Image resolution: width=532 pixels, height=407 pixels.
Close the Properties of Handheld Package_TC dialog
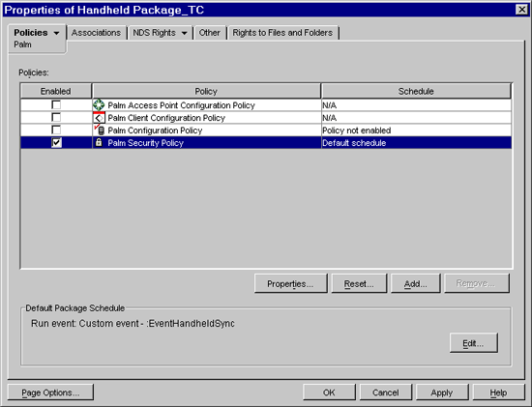[x=521, y=10]
